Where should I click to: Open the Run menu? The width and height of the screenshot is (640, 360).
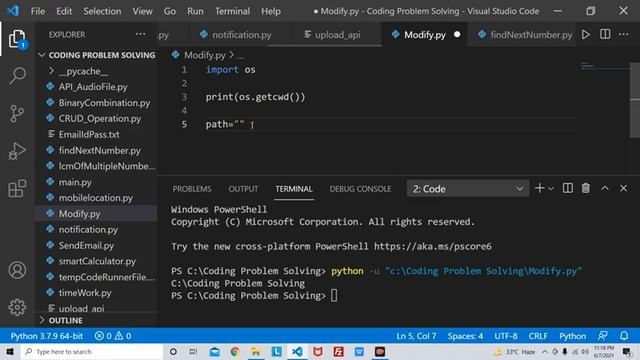pyautogui.click(x=195, y=11)
